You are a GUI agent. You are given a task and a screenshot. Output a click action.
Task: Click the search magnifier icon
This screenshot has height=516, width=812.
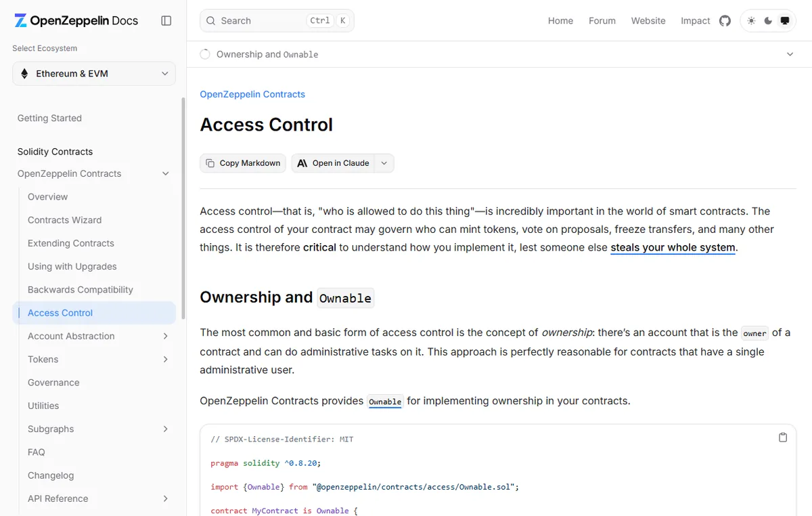pos(211,21)
